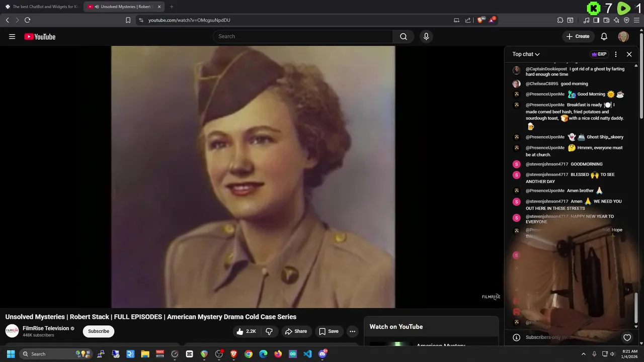Open the system tray volume icon

click(613, 354)
